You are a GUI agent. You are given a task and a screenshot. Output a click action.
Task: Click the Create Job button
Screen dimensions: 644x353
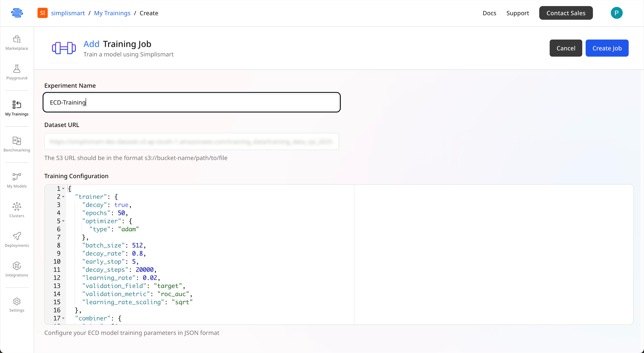point(607,48)
